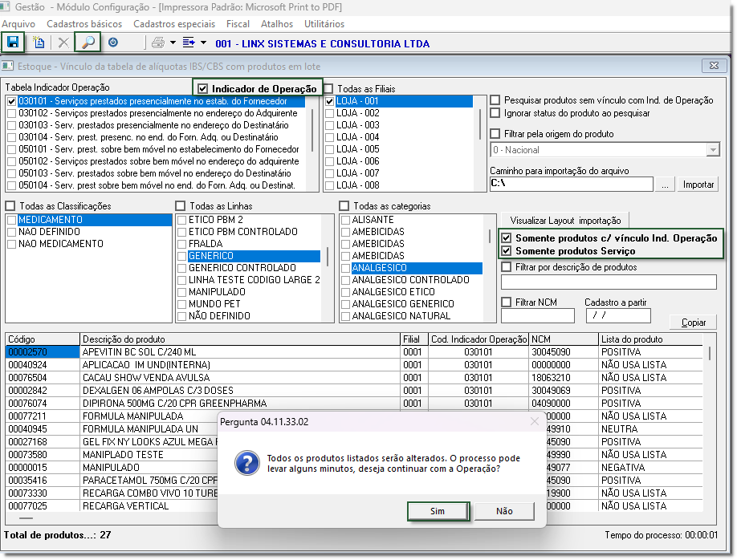Click the magnifier search icon

click(88, 43)
